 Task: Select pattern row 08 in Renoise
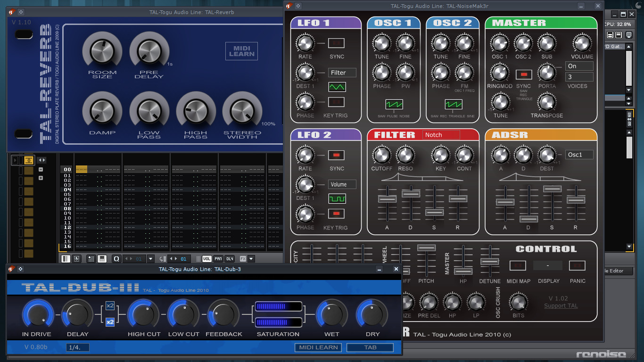point(67,208)
